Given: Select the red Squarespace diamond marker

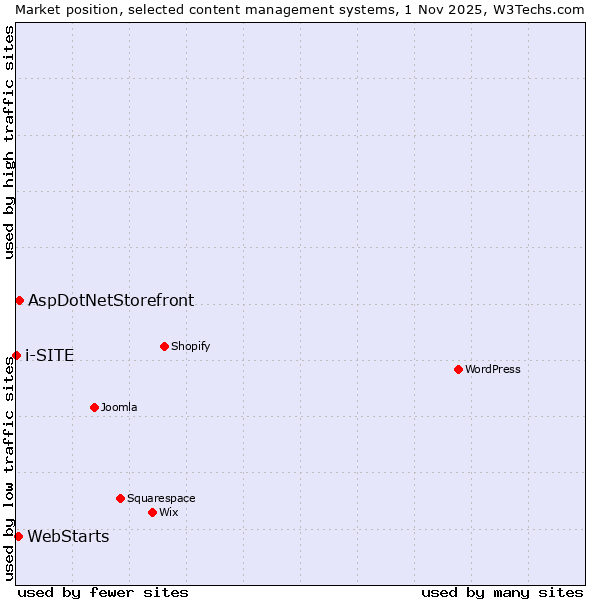Looking at the screenshot, I should [120, 498].
